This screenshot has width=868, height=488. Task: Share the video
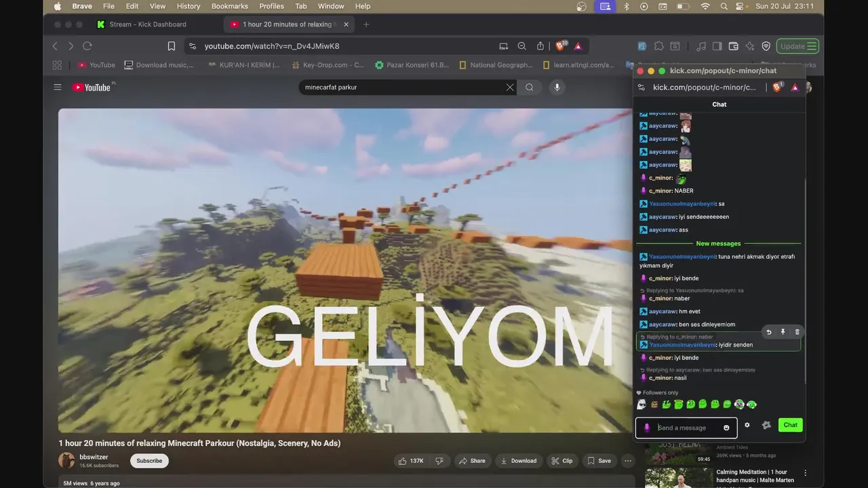coord(472,461)
